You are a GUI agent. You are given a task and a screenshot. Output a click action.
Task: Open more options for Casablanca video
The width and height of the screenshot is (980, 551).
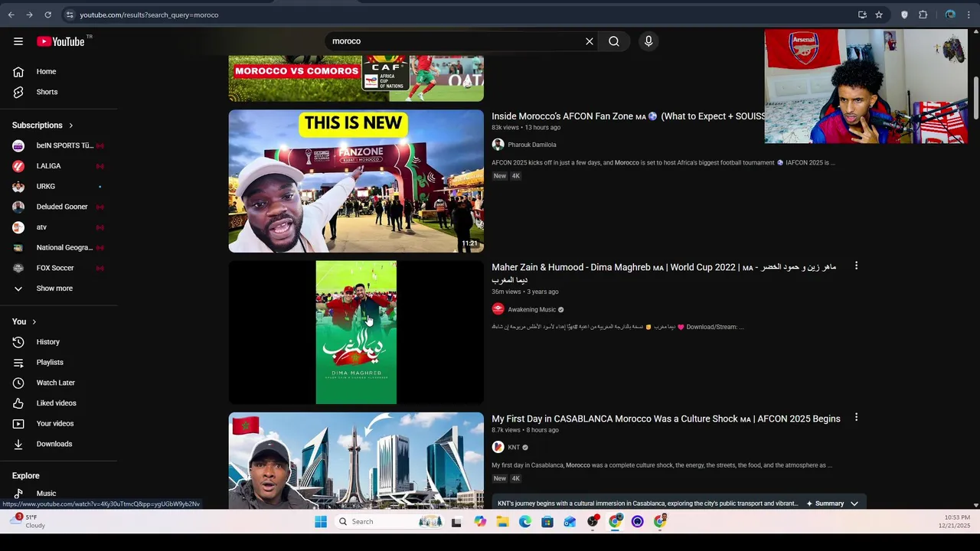pyautogui.click(x=856, y=417)
